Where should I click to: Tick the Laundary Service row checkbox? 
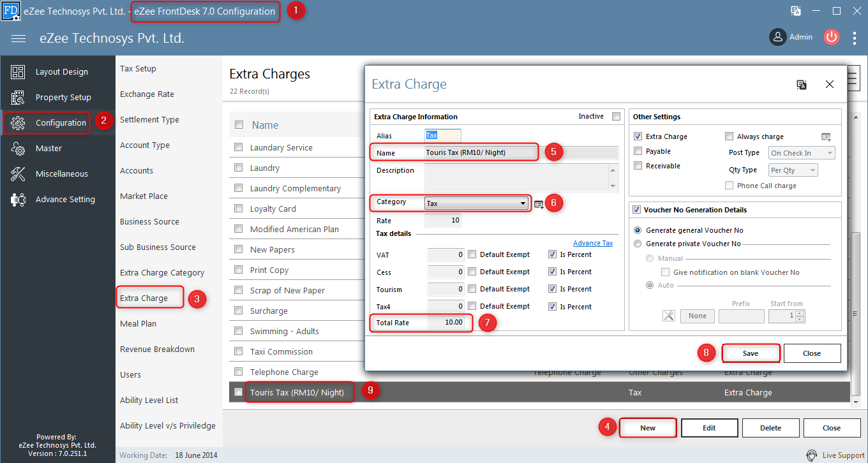(x=238, y=147)
